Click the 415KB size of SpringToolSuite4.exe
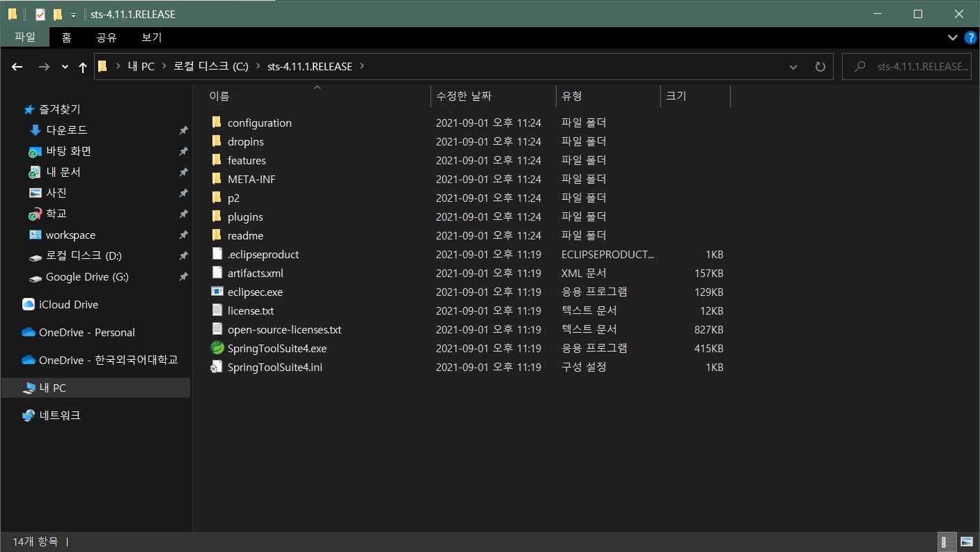This screenshot has width=980, height=552. pos(708,348)
